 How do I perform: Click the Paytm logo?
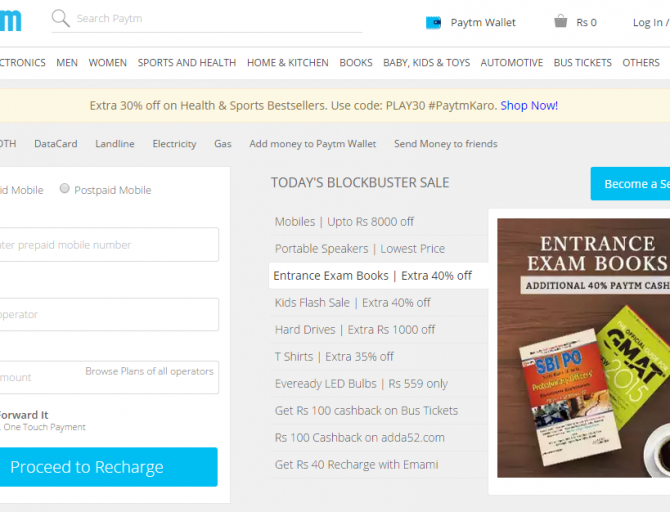click(x=10, y=20)
